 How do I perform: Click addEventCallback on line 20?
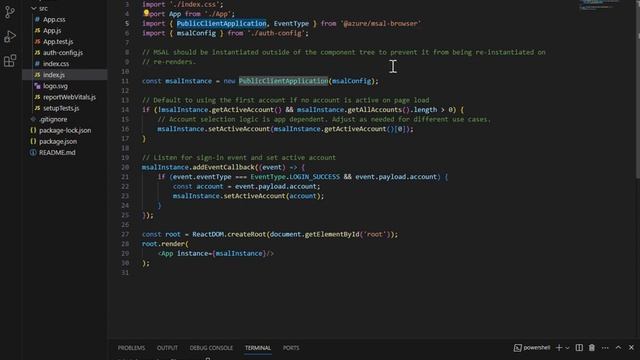223,167
